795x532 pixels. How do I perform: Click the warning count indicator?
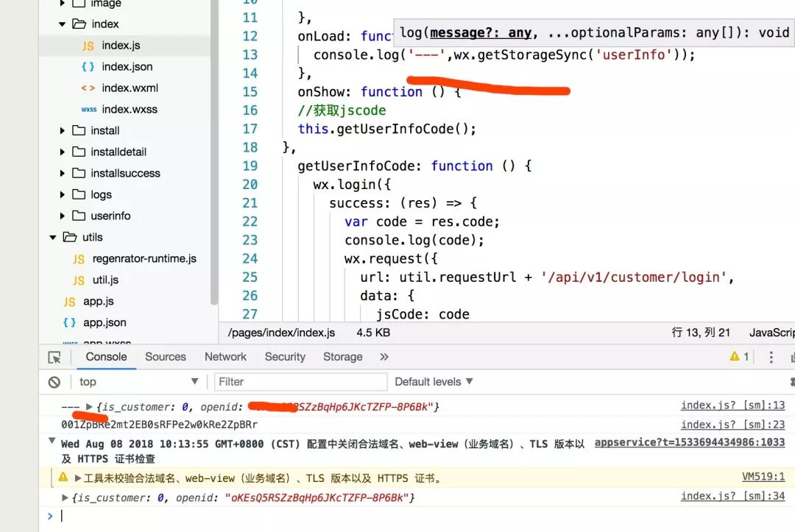tap(739, 357)
